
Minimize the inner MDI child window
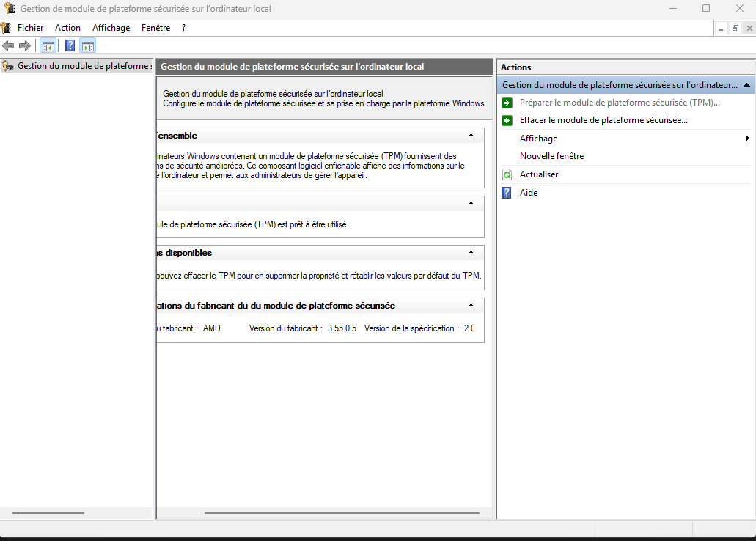pyautogui.click(x=721, y=29)
